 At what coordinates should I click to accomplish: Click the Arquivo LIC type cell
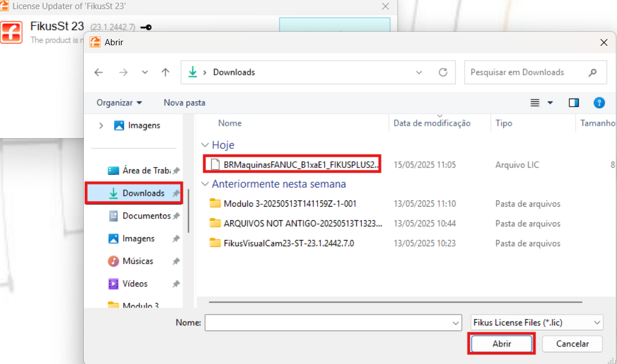click(517, 165)
